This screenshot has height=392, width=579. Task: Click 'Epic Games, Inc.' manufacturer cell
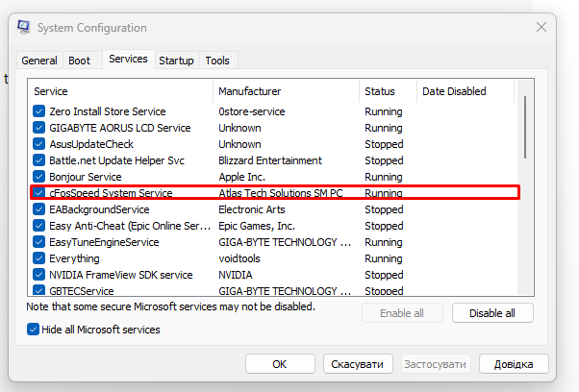pos(257,226)
